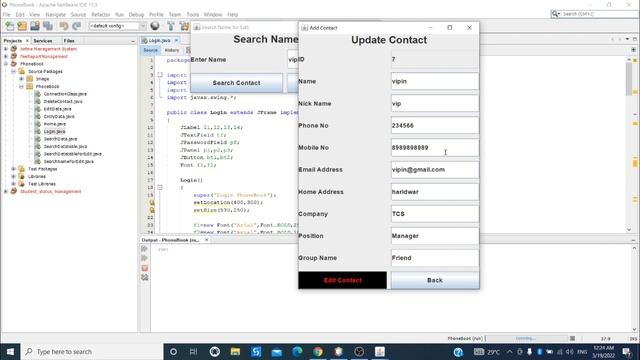
Task: Close the Output PhoneBook tab
Action: pos(207,240)
